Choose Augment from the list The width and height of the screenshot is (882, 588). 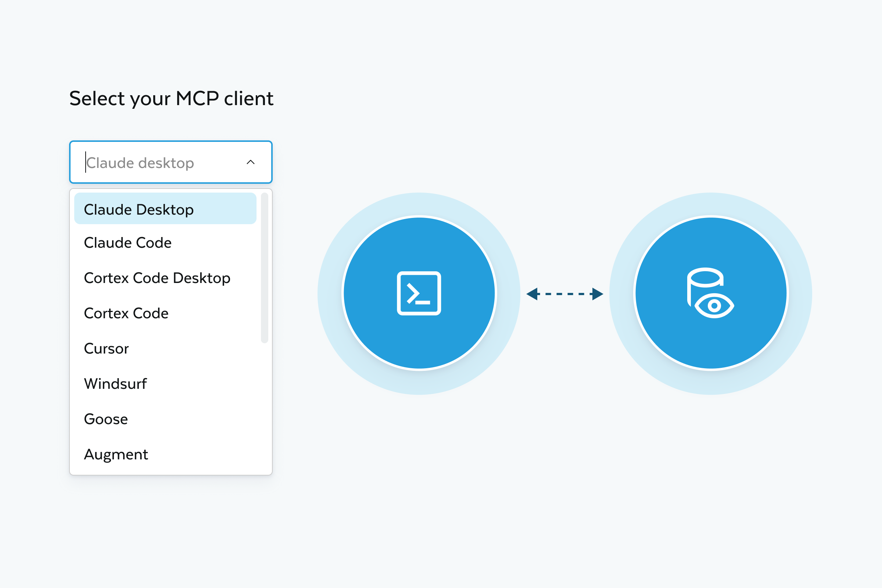[x=165, y=454]
